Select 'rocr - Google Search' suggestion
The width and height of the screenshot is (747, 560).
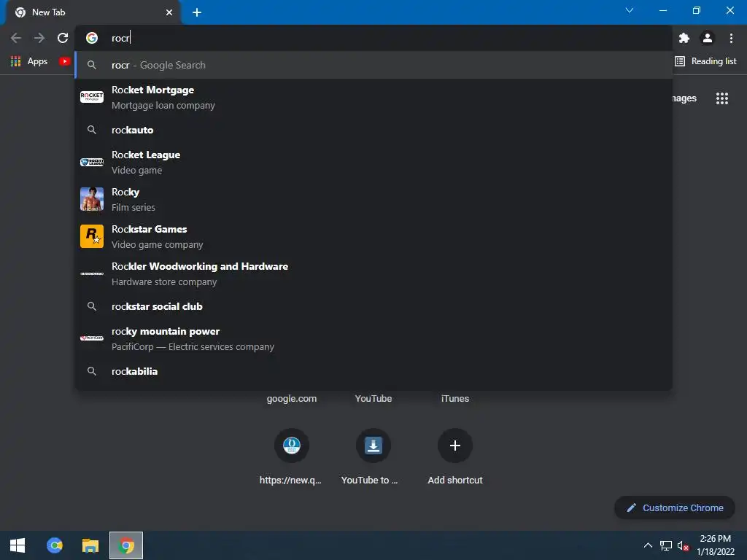coord(374,65)
